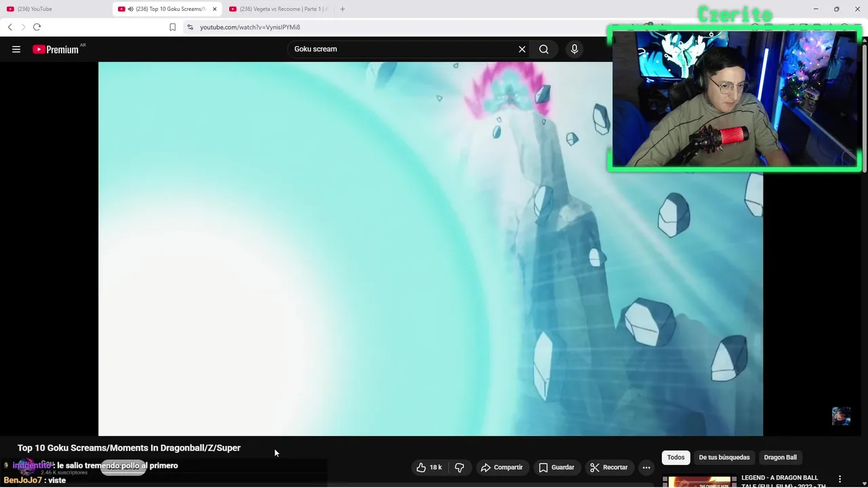Switch to the Vegeta vs Recoome tab
This screenshot has width=868, height=488.
coord(279,9)
